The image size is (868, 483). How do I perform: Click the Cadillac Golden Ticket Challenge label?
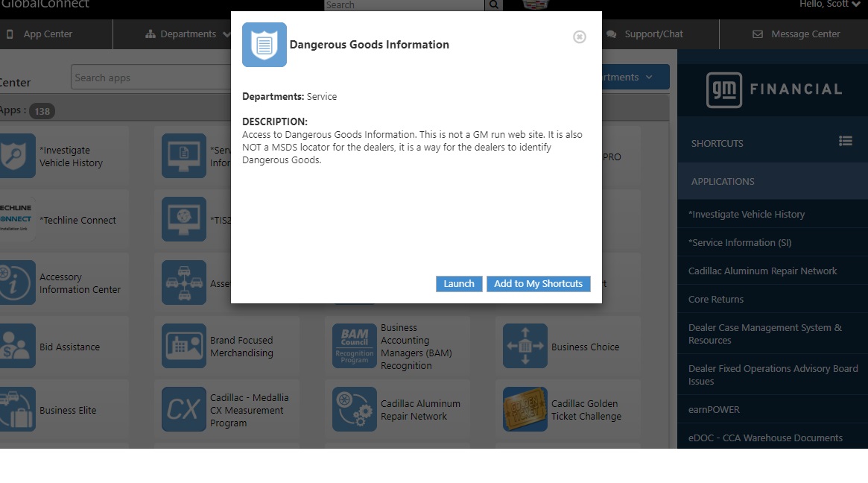point(586,410)
